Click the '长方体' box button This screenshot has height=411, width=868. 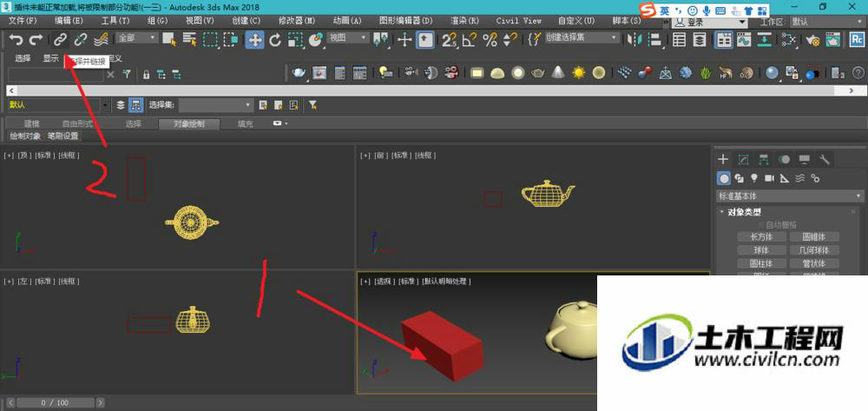tap(760, 237)
